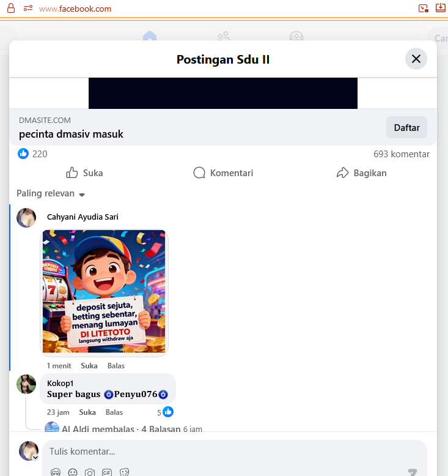
Task: Click the DMASITE.COM link caption
Action: pos(45,120)
